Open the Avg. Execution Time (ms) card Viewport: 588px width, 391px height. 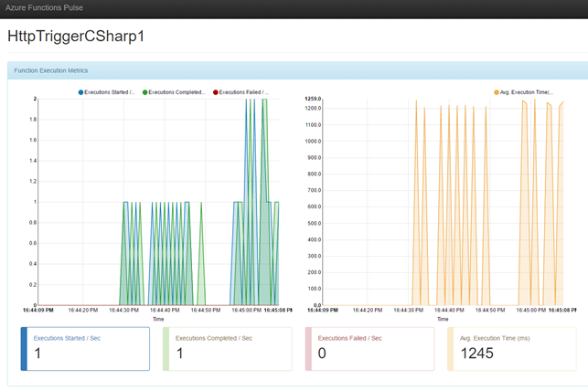514,349
